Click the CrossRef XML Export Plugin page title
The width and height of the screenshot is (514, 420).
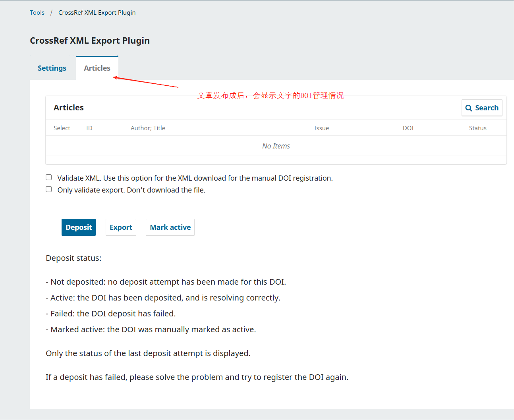coord(90,40)
